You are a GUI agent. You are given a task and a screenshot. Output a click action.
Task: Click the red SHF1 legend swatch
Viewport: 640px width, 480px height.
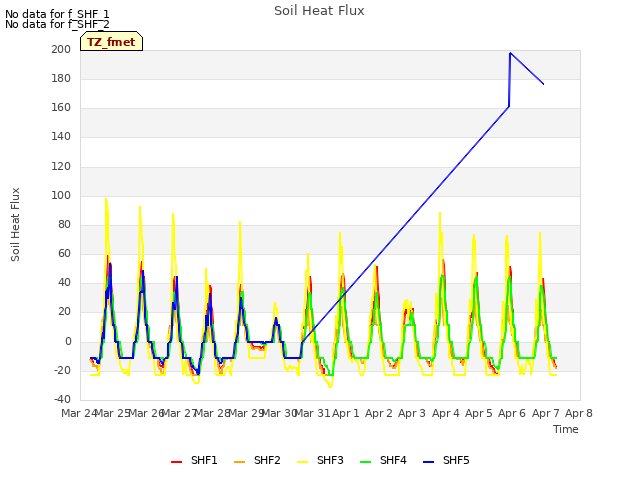176,462
